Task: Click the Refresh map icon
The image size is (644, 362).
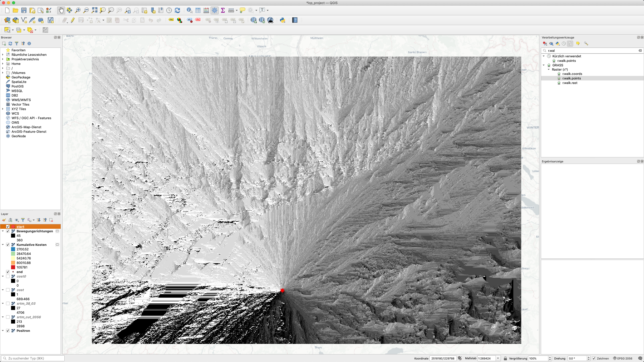Action: (x=177, y=10)
